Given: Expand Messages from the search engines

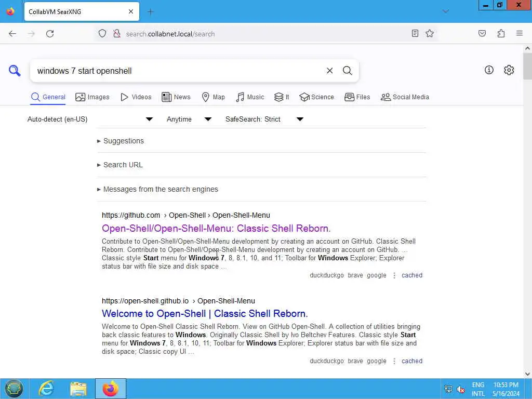Looking at the screenshot, I should pyautogui.click(x=157, y=189).
